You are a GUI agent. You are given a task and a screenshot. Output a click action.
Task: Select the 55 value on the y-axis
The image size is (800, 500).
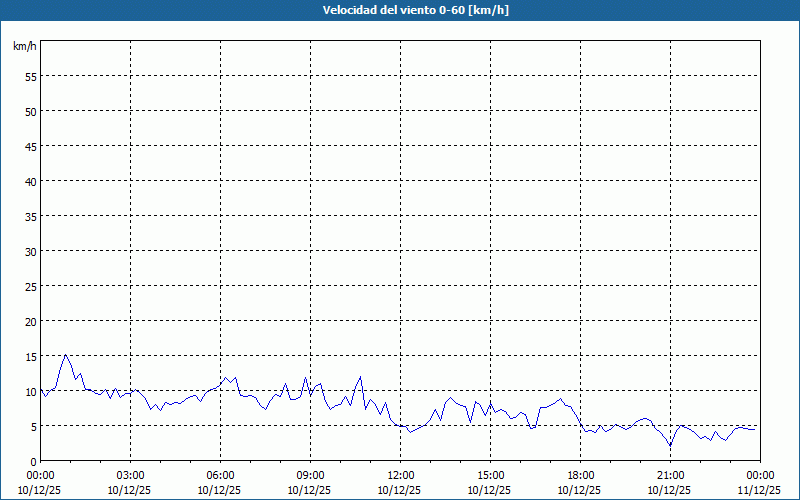(31, 76)
